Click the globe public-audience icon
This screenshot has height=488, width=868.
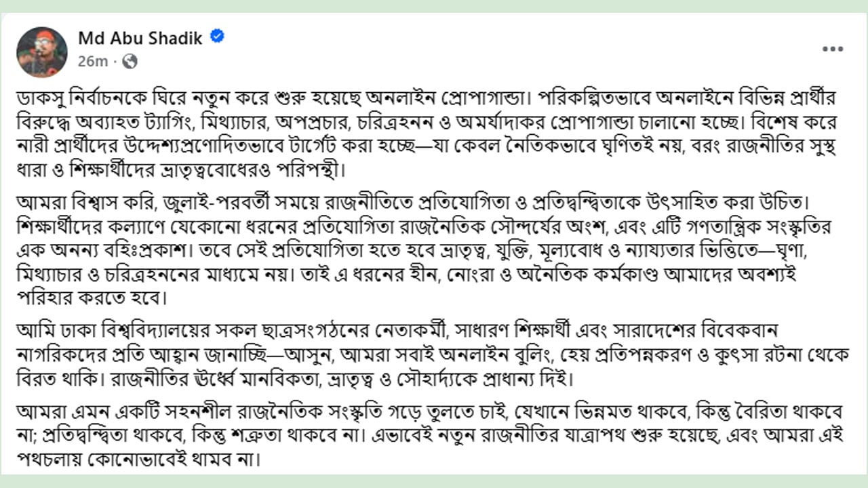(130, 62)
